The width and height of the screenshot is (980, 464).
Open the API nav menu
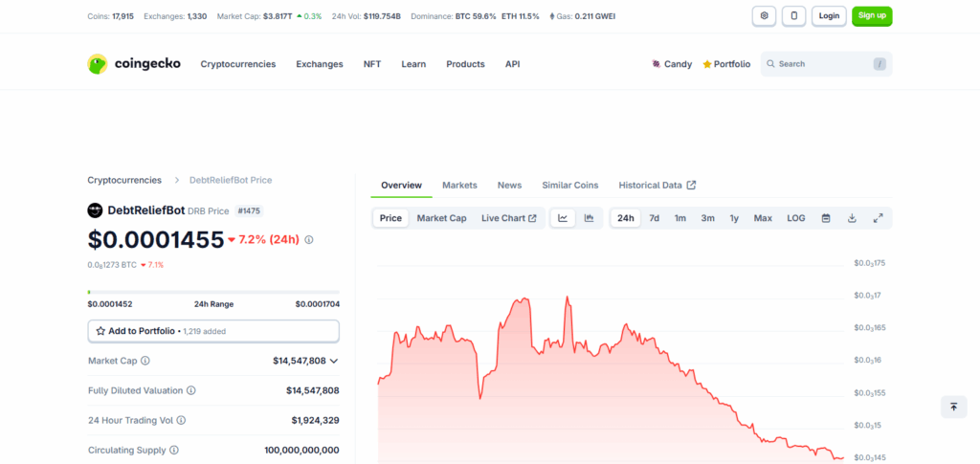click(513, 64)
